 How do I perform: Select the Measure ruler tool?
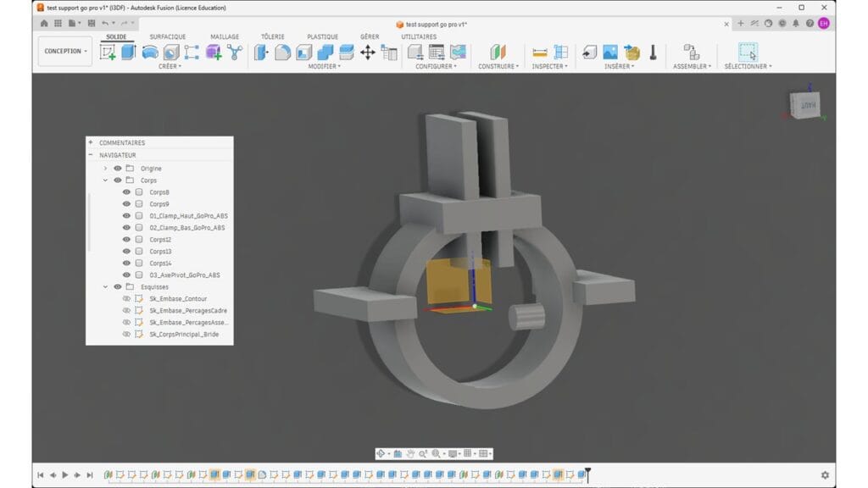pyautogui.click(x=540, y=52)
